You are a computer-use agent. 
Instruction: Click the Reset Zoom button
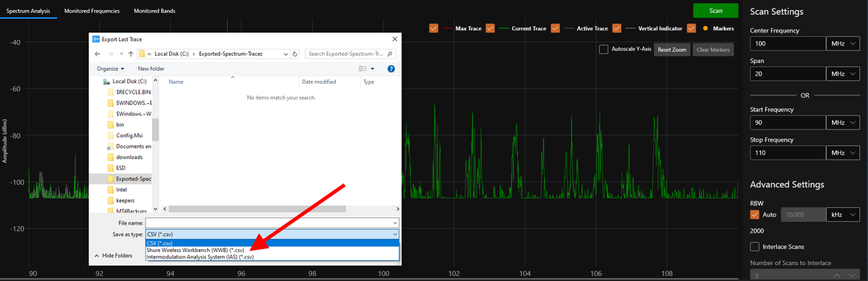(x=672, y=50)
